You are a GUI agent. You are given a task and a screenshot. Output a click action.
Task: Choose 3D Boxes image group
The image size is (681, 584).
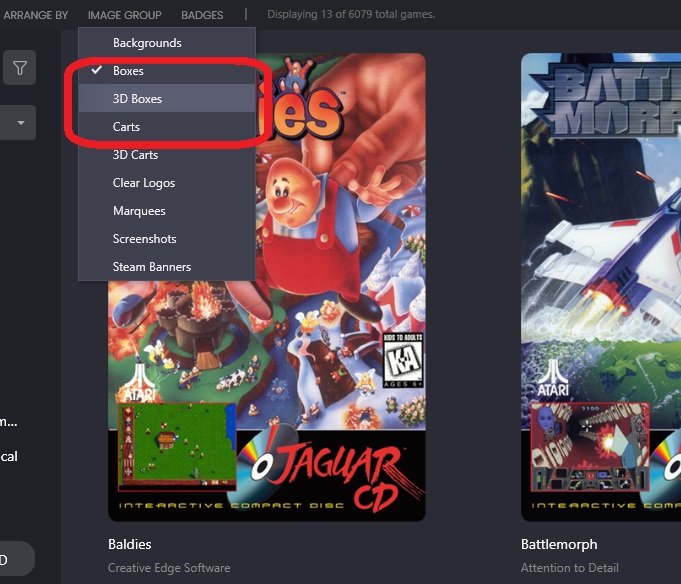(x=167, y=99)
